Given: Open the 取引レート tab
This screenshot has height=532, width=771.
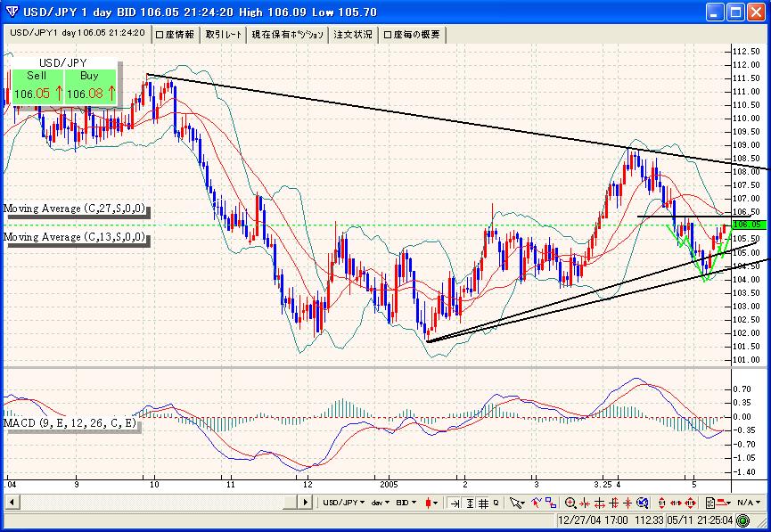Looking at the screenshot, I should point(224,35).
